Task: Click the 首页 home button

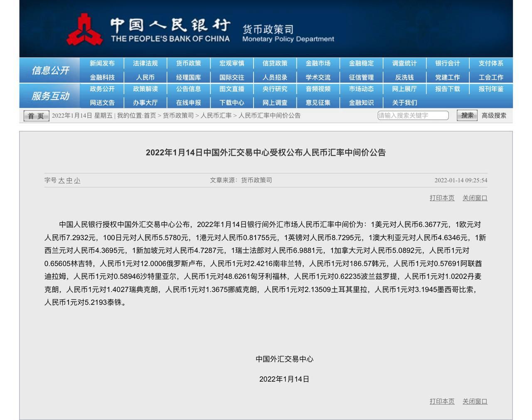Action: (36, 116)
